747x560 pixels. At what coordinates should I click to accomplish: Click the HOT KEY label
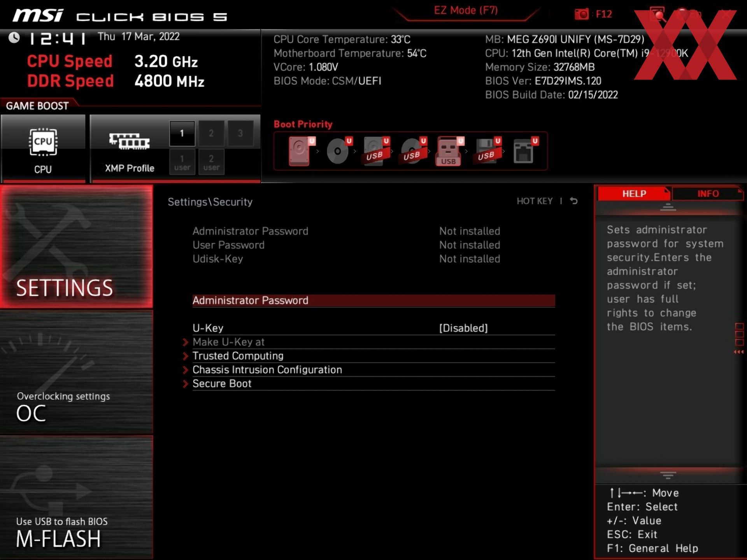535,201
